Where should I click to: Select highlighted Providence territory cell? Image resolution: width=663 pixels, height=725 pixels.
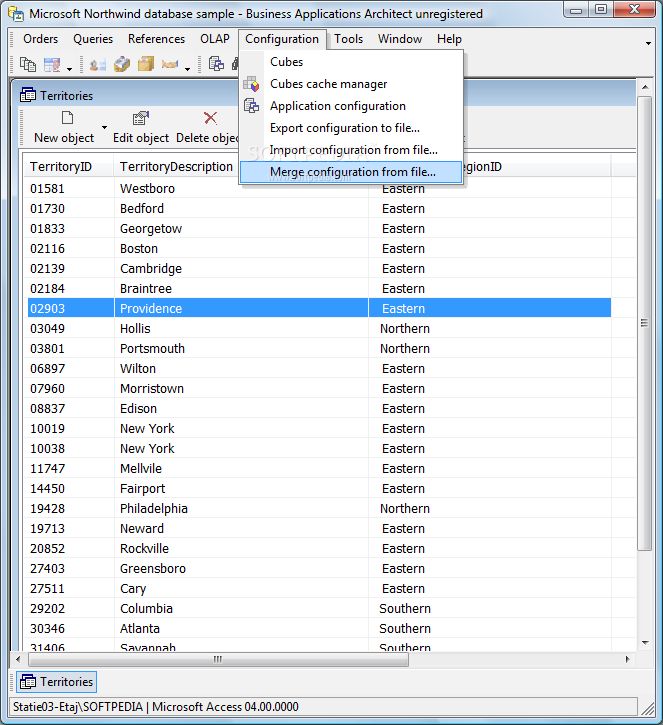click(x=241, y=308)
